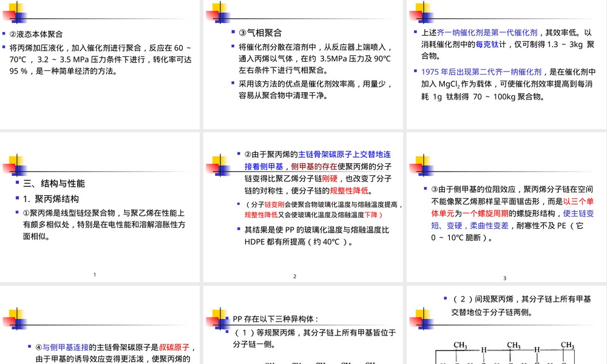Viewport: 607px width, 364px height.
Task: Click the text '1. 聚丙烯结构'
Action: coord(51,199)
